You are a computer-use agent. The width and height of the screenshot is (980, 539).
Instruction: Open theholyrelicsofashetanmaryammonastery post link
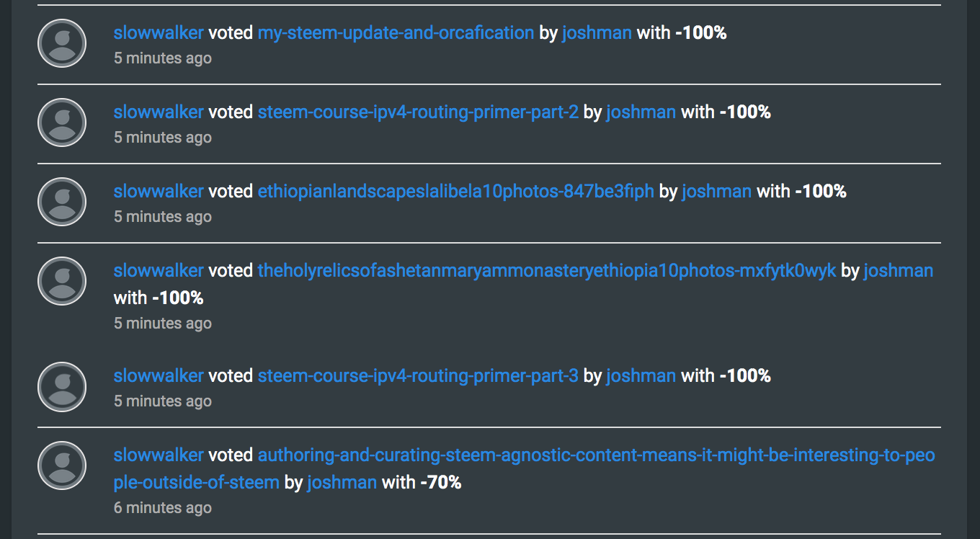pyautogui.click(x=546, y=270)
